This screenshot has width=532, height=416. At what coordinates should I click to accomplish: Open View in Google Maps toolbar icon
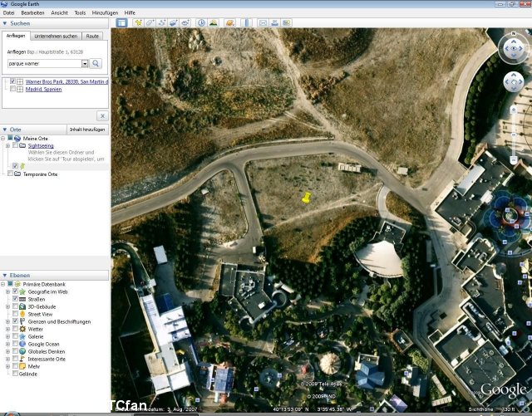(x=286, y=23)
